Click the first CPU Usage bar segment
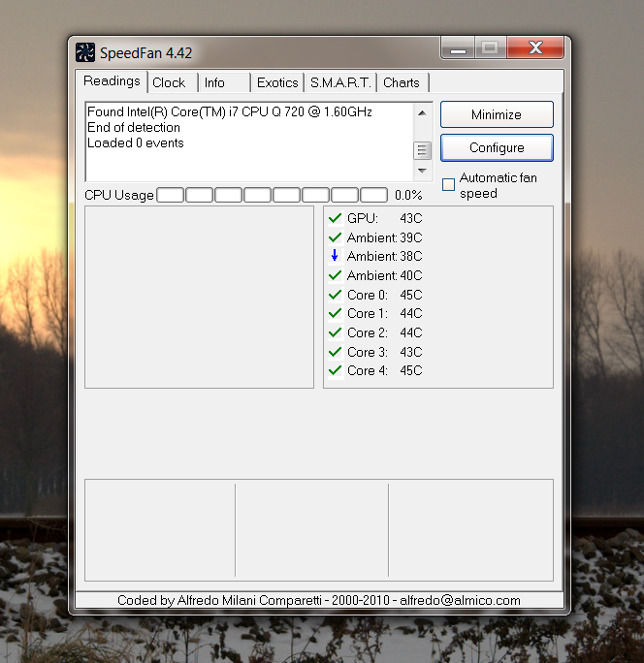Viewport: 644px width, 663px height. coord(170,195)
